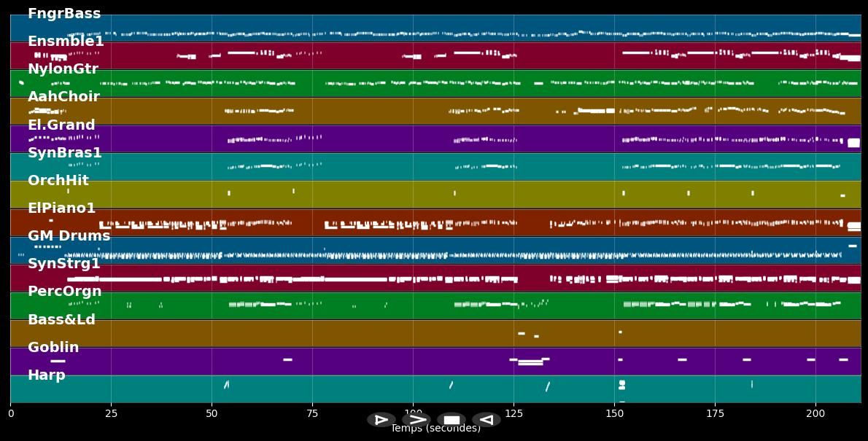
Task: Click the hollow left-pointing triangle button
Action: click(x=486, y=420)
